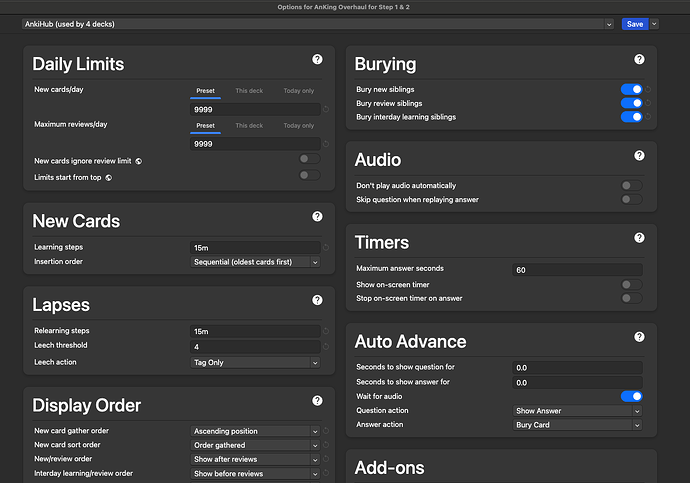Open help for Daily Limits section

pos(317,59)
